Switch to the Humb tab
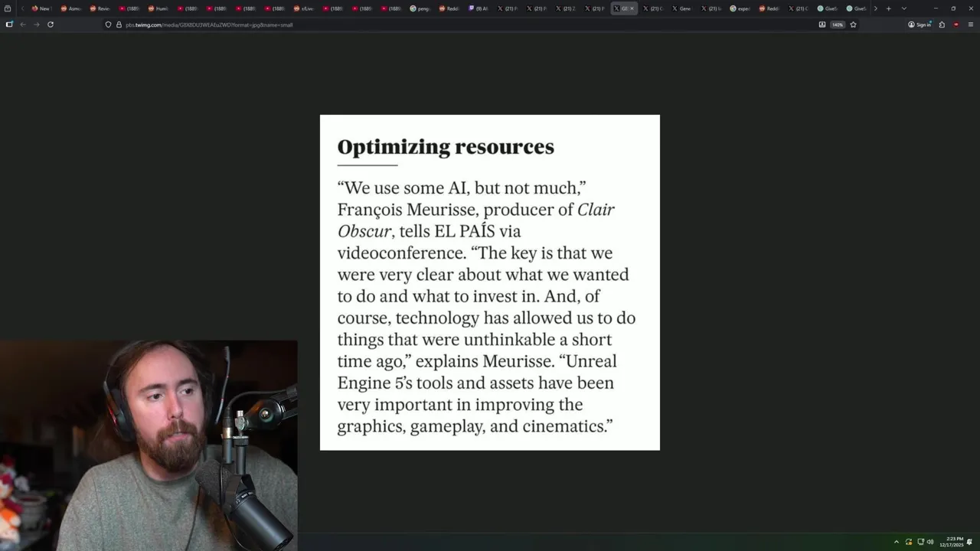Image resolution: width=980 pixels, height=551 pixels. click(158, 8)
